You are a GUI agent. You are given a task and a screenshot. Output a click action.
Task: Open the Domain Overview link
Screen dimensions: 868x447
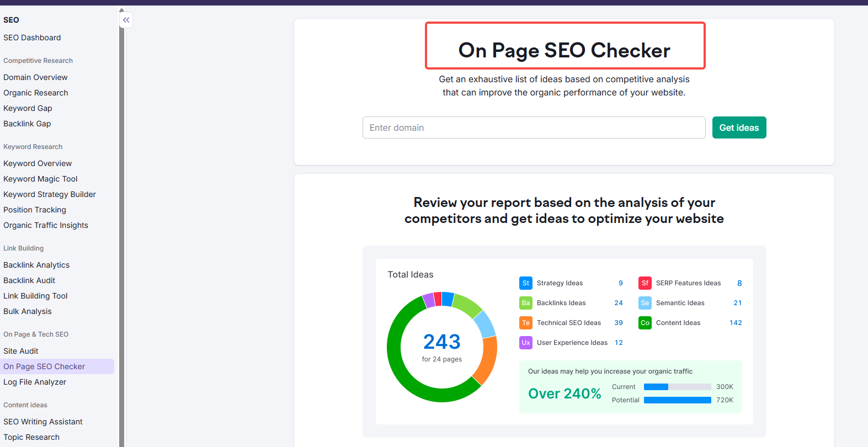(35, 77)
